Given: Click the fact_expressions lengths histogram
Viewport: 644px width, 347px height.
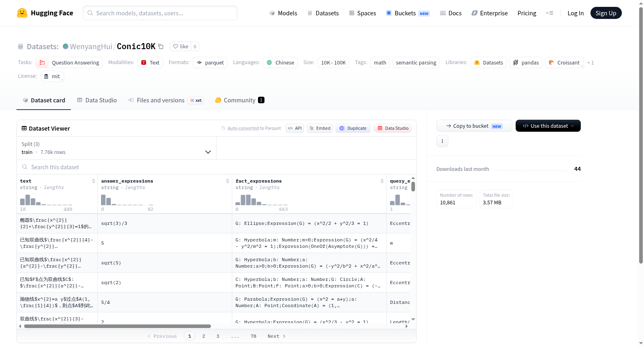Looking at the screenshot, I should pyautogui.click(x=262, y=200).
